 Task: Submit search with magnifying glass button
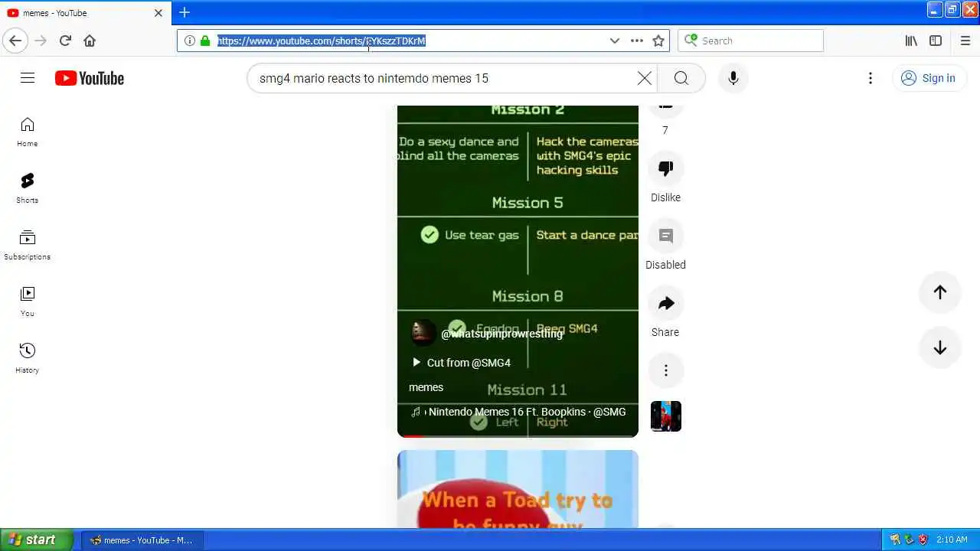(x=681, y=78)
